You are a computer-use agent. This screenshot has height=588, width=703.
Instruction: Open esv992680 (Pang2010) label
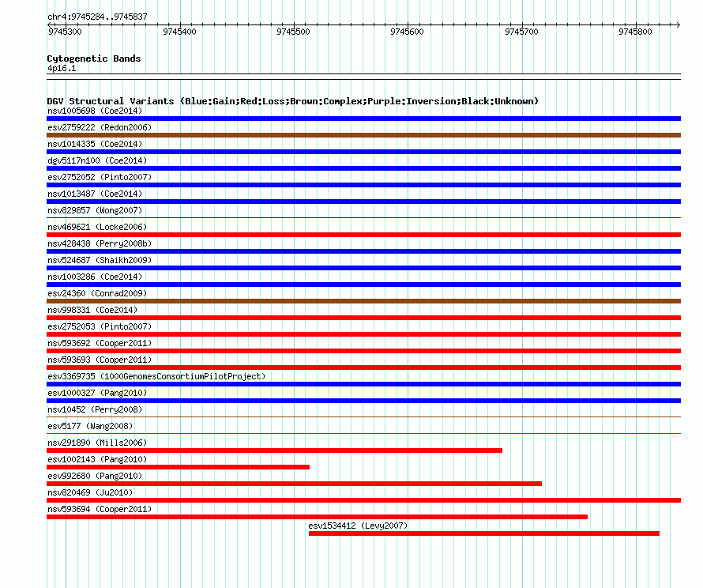coord(95,476)
